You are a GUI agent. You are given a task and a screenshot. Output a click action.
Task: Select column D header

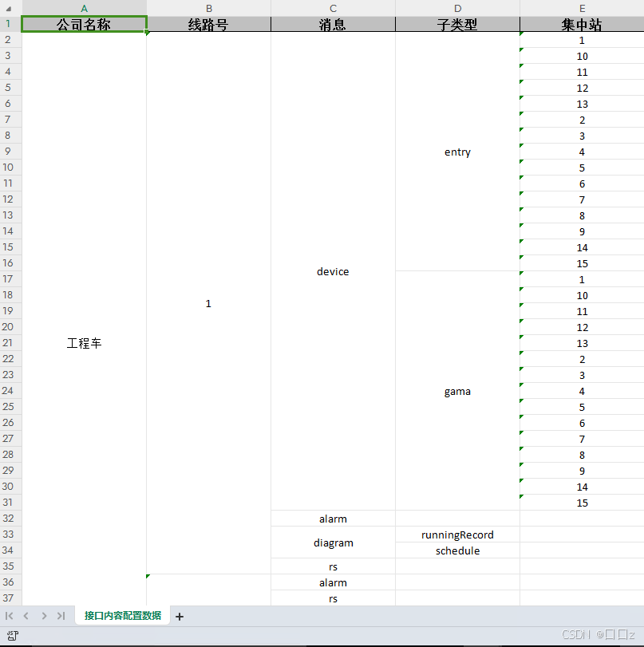click(x=457, y=8)
